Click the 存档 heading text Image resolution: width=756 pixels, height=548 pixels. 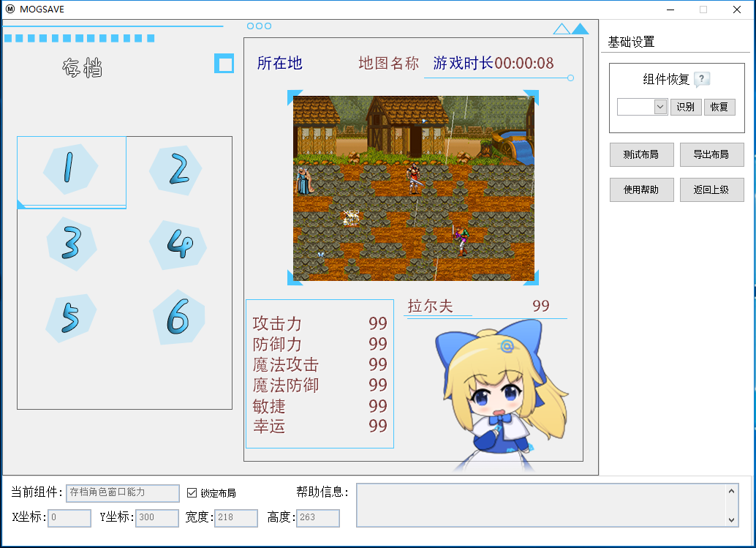[x=83, y=67]
